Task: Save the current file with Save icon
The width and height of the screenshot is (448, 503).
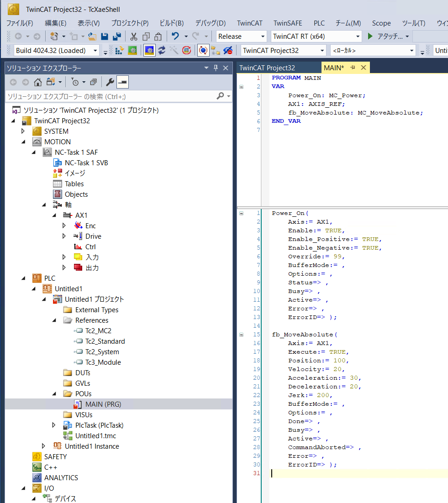Action: point(105,36)
